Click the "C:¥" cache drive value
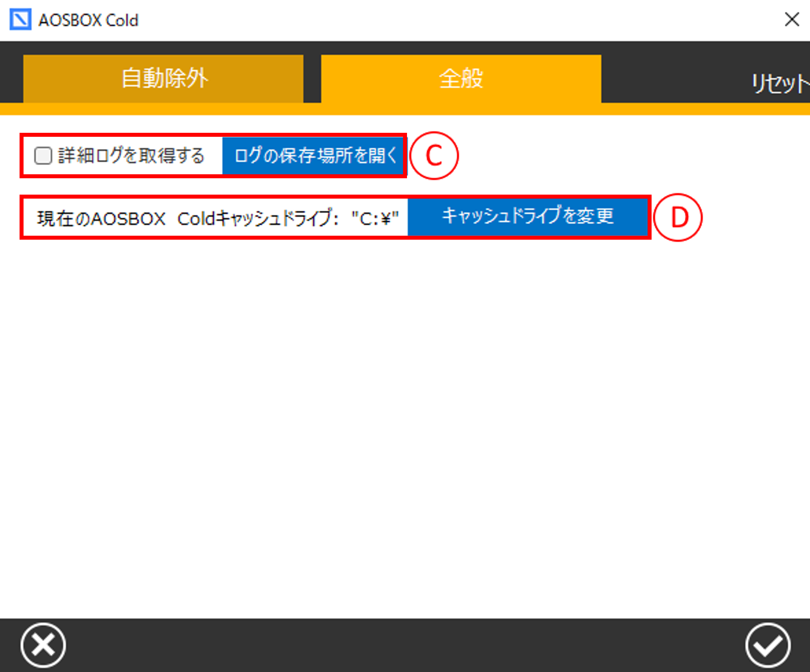 tap(375, 218)
